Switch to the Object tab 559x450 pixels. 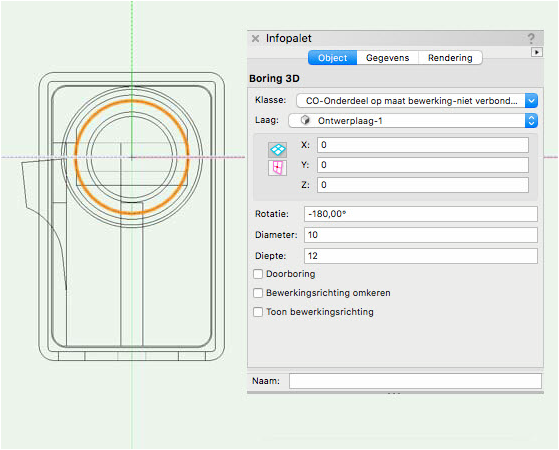332,58
